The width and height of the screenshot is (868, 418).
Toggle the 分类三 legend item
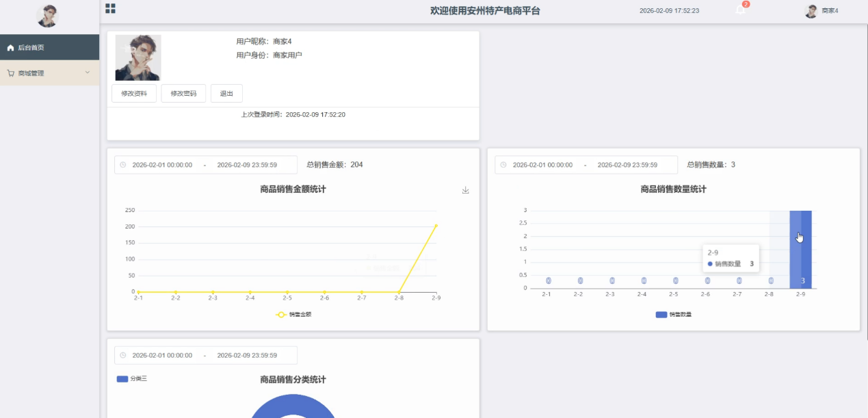pyautogui.click(x=132, y=378)
